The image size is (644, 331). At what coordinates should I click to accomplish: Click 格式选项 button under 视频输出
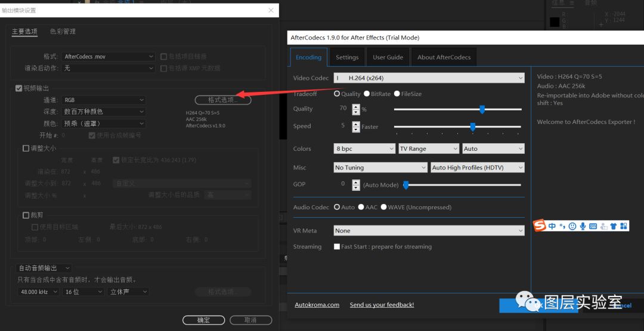pyautogui.click(x=223, y=100)
